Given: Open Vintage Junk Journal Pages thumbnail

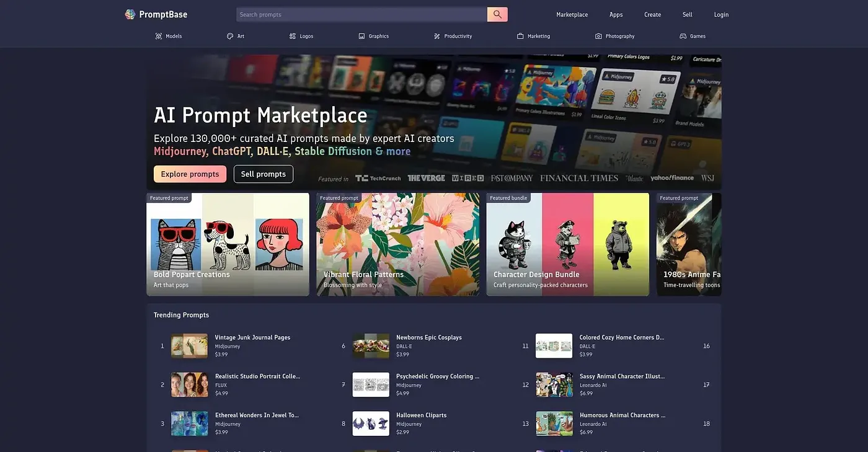Looking at the screenshot, I should 189,346.
